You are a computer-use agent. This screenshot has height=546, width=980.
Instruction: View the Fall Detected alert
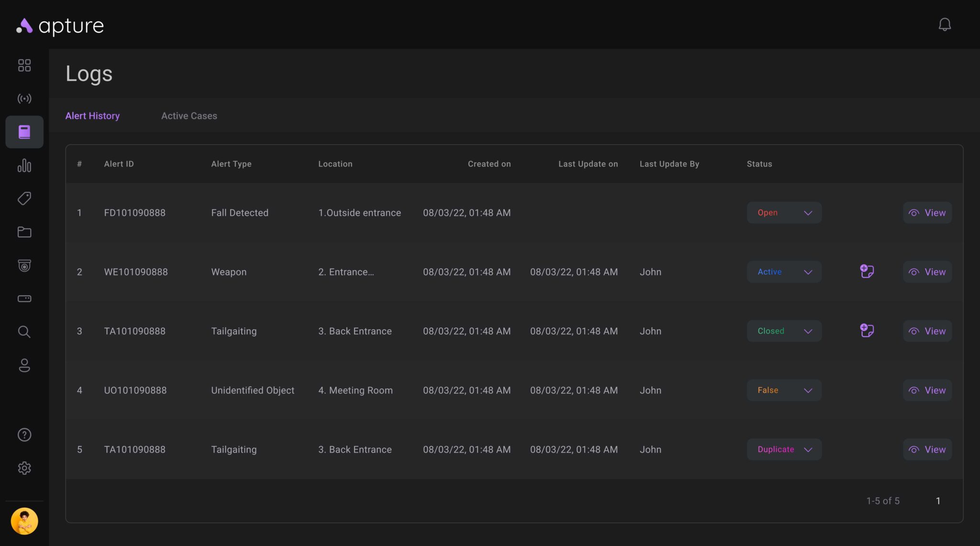click(x=927, y=212)
